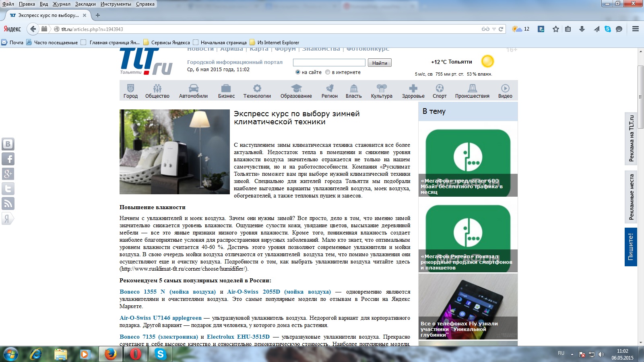644x362 pixels.
Task: Bookmark this page with the star icon
Action: pos(556,29)
